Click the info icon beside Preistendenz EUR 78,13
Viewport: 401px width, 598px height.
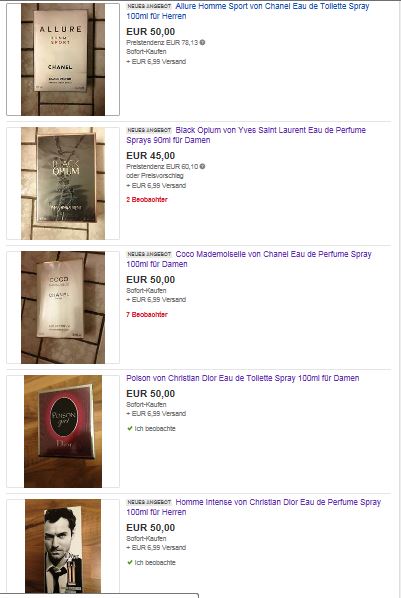[202, 42]
